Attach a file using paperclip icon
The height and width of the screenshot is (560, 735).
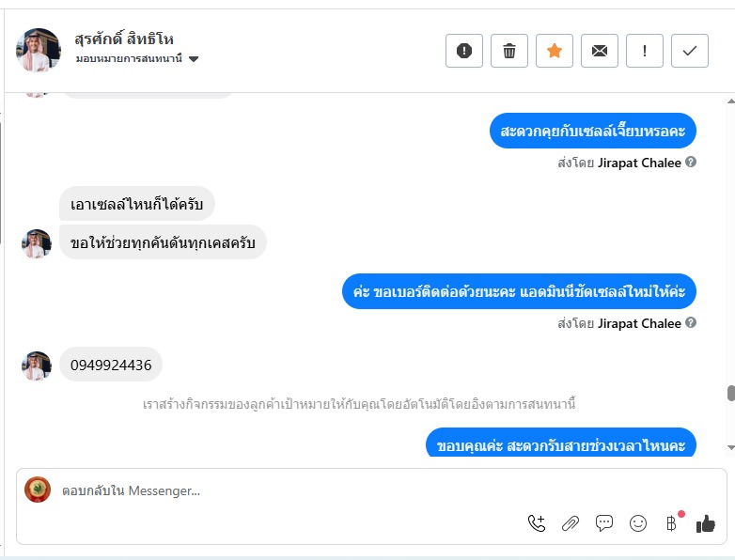point(571,523)
